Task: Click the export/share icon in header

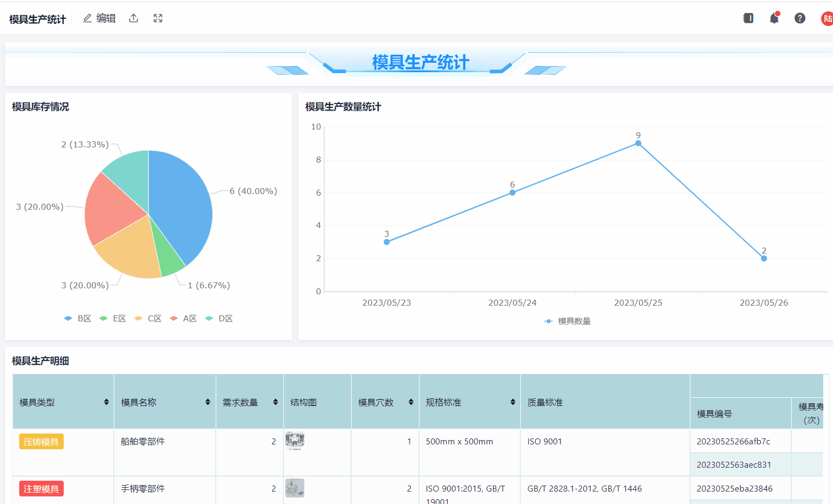Action: 133,18
